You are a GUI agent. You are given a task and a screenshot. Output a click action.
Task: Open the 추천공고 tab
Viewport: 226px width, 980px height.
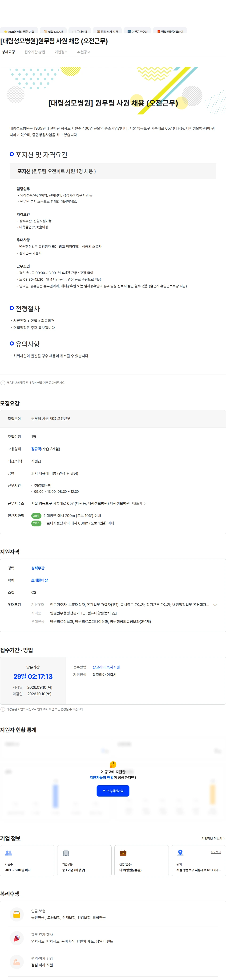[x=84, y=52]
